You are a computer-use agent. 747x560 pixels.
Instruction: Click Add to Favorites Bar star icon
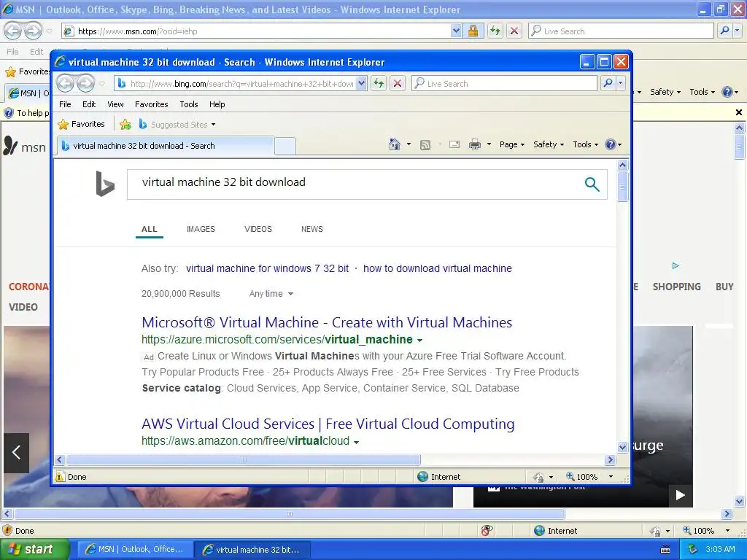coord(125,124)
